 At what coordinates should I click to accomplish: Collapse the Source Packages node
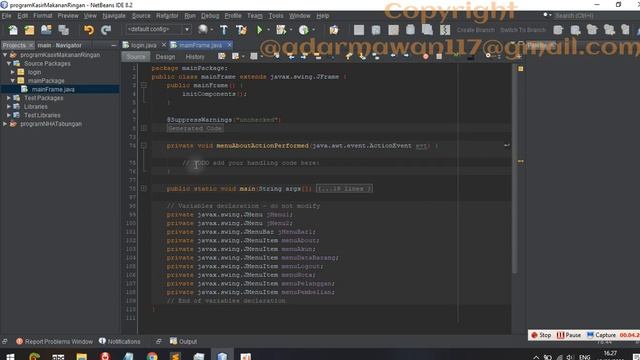coord(9,64)
